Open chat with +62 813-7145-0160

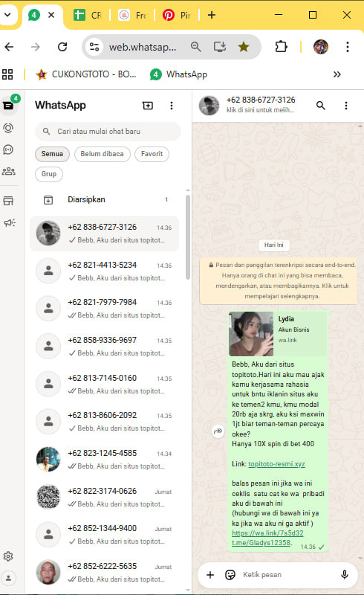(x=104, y=384)
